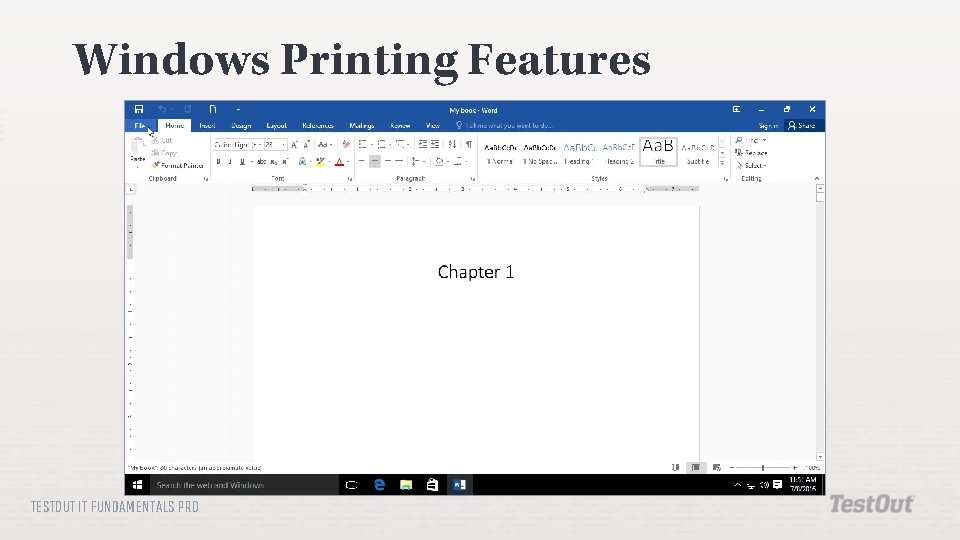Open Ribbon Display Options icon

click(x=737, y=109)
